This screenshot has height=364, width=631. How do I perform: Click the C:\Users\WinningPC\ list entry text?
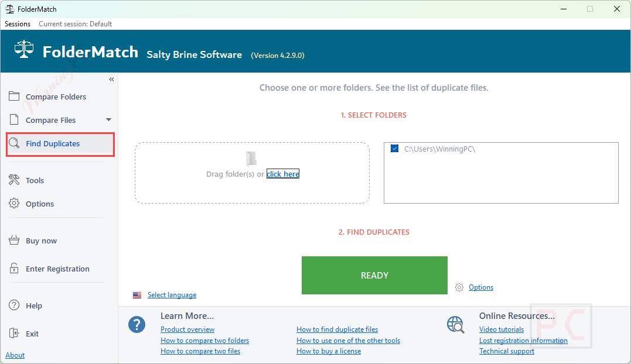440,149
